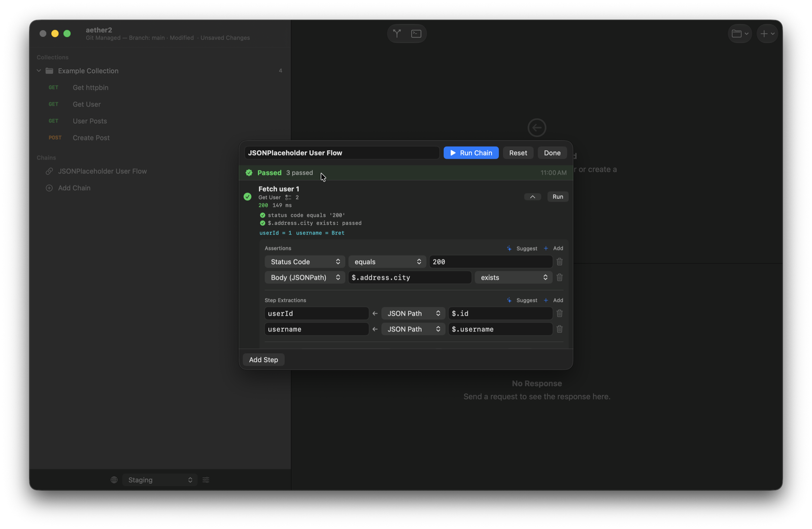Click the '200 149 ms' response status text

tap(275, 205)
